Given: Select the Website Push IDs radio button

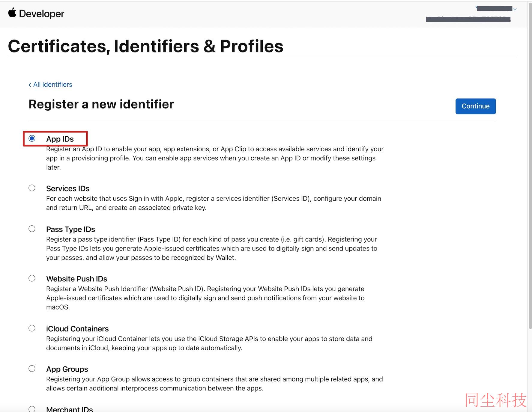Looking at the screenshot, I should click(32, 278).
